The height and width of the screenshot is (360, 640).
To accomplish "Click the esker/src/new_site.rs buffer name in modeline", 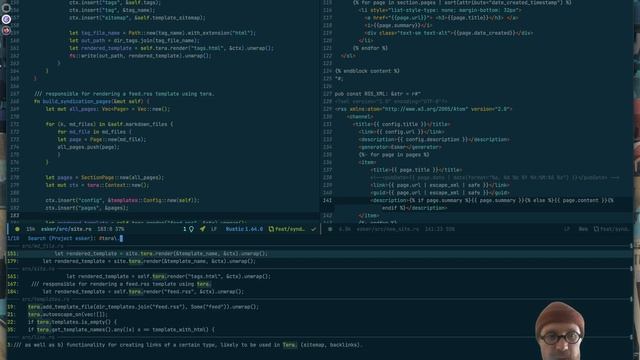I will (388, 229).
